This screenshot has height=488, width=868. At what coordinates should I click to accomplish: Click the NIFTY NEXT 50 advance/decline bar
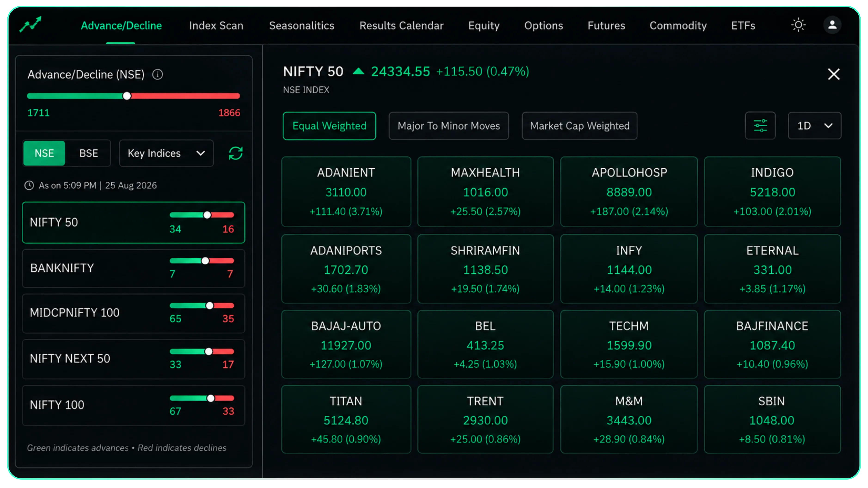pos(202,351)
